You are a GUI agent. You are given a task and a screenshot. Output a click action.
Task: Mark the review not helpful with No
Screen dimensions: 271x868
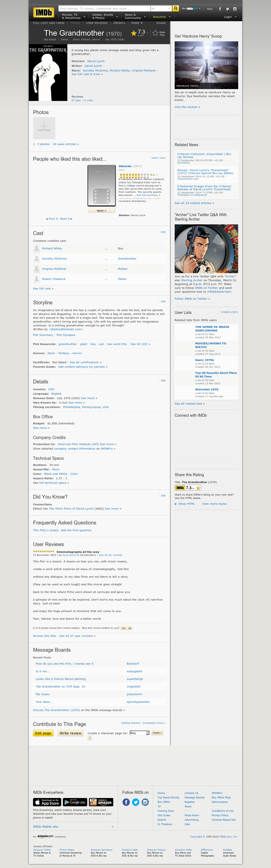pos(130,628)
